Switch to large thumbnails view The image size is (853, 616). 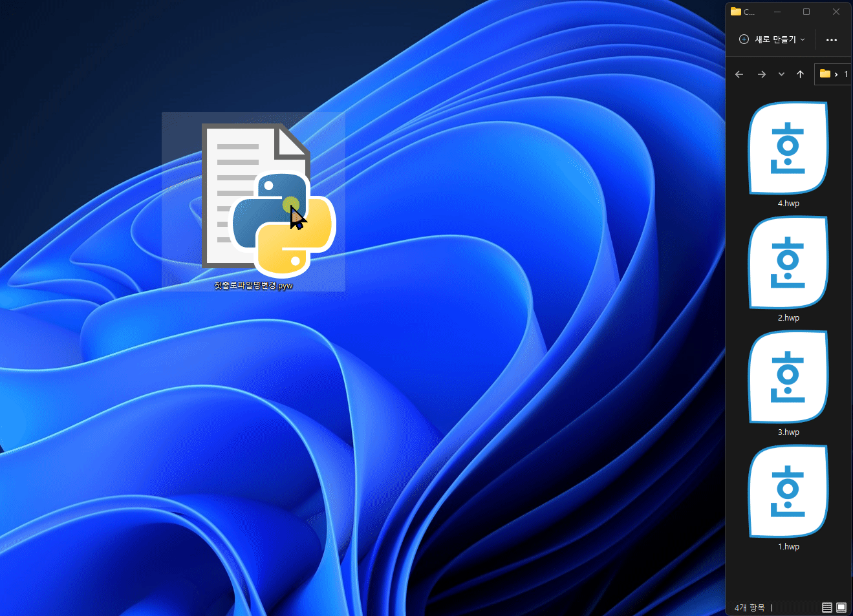click(841, 608)
